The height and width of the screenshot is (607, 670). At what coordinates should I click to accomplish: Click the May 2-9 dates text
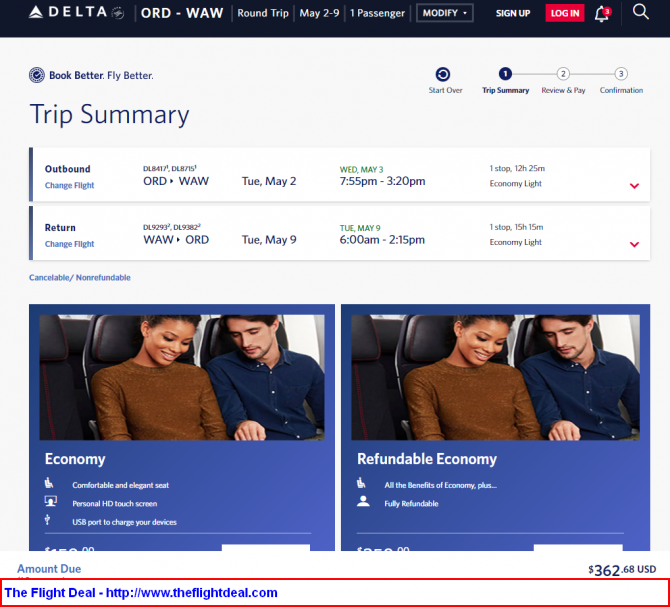pos(319,13)
